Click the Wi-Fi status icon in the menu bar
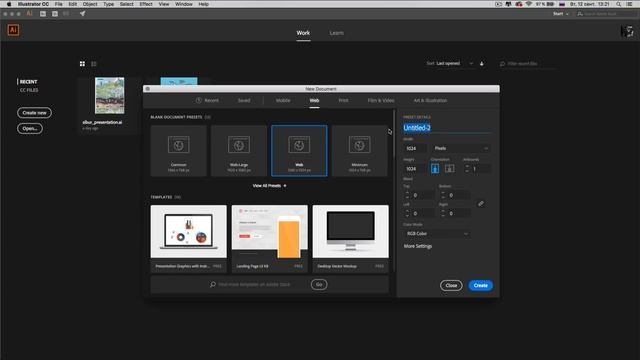The image size is (640, 360). [529, 4]
